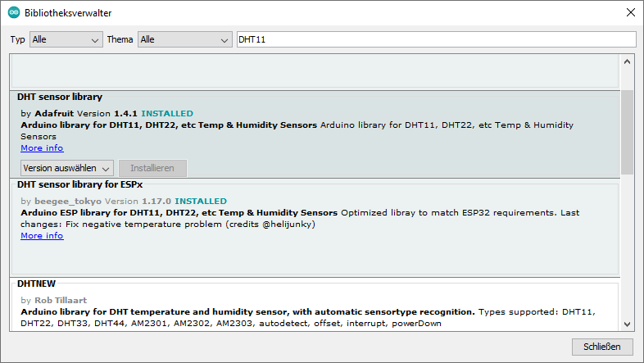Click the Arduino logo in the title bar
This screenshot has width=644, height=363.
pyautogui.click(x=14, y=13)
